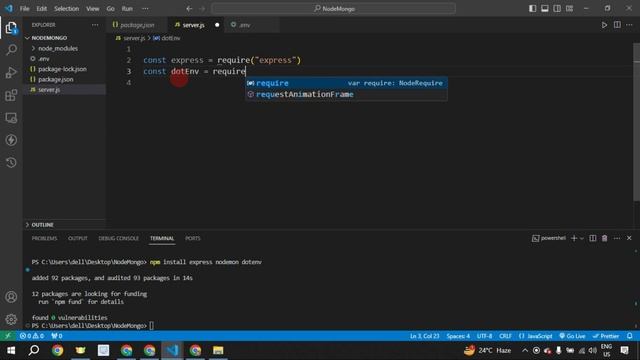Run the code with play button
This screenshot has height=360, width=640.
604,25
